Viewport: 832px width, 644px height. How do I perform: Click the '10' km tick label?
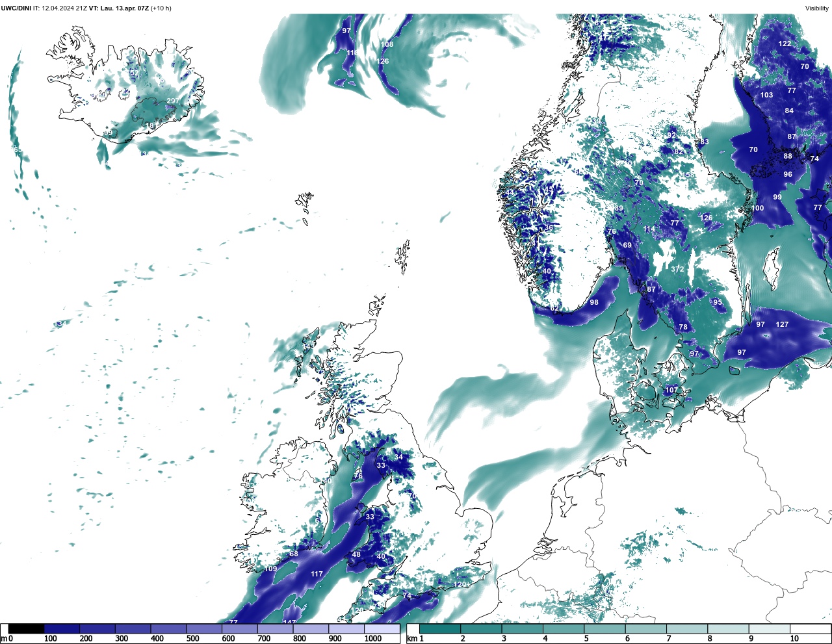click(794, 639)
